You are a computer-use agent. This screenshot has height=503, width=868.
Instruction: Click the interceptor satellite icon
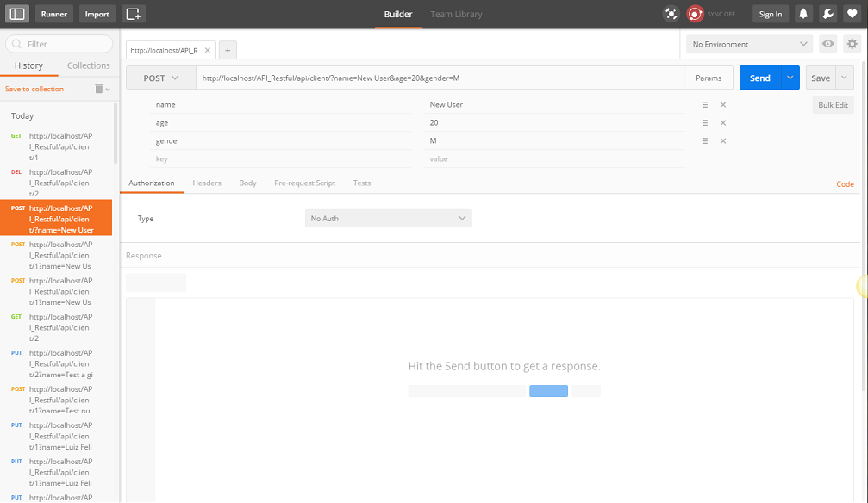671,14
